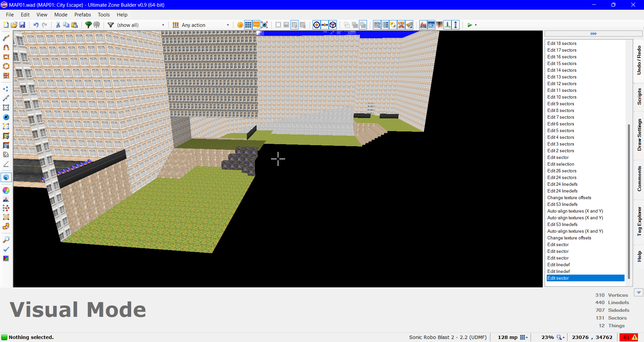This screenshot has height=342, width=644.
Task: Click the door icon beside sky
Action: pos(439,25)
